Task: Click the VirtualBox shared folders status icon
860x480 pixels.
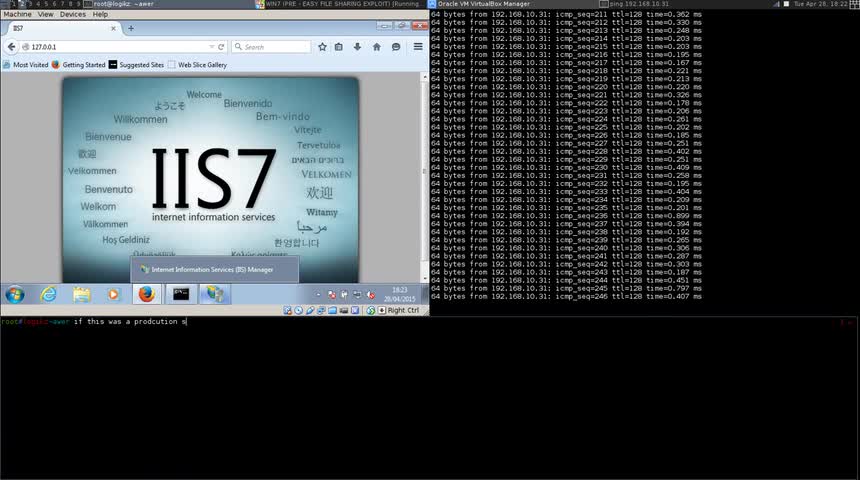Action: click(332, 310)
